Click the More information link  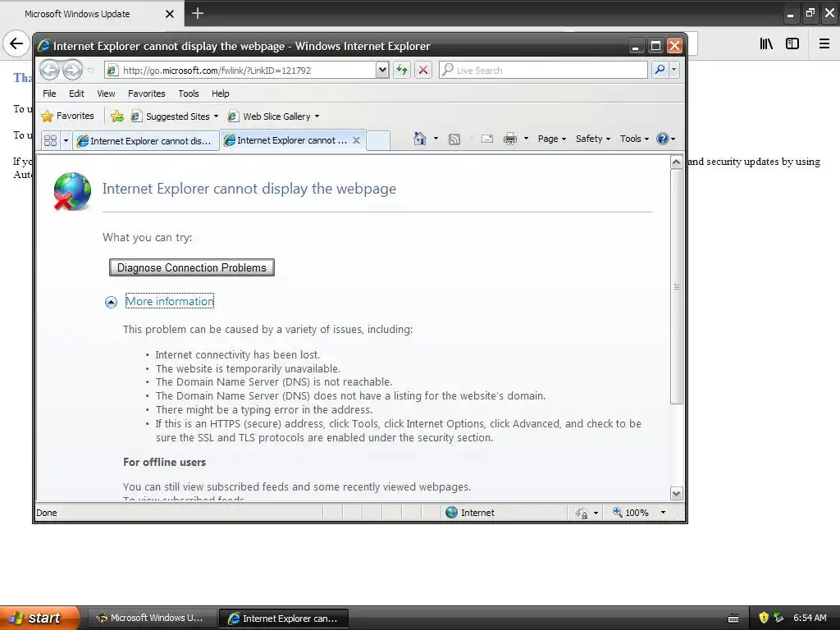pos(170,301)
